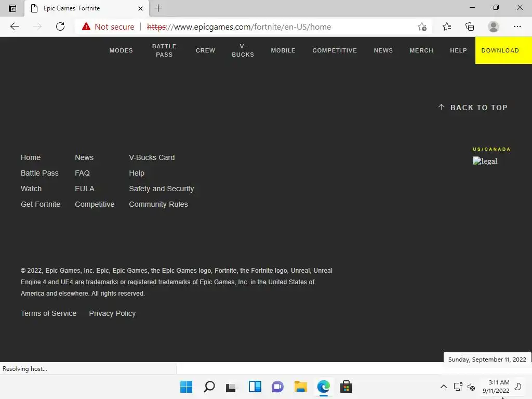Open Community Rules link
Screen dimensions: 532x399
click(158, 204)
